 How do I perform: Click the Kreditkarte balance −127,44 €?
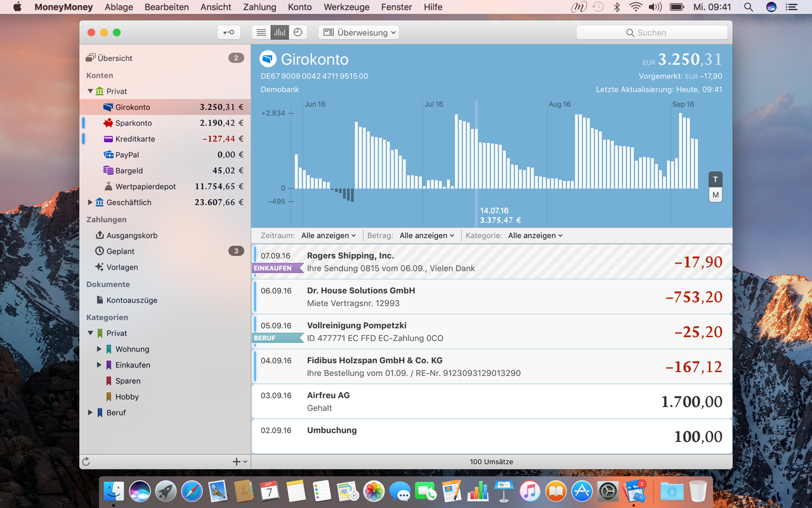[x=223, y=139]
